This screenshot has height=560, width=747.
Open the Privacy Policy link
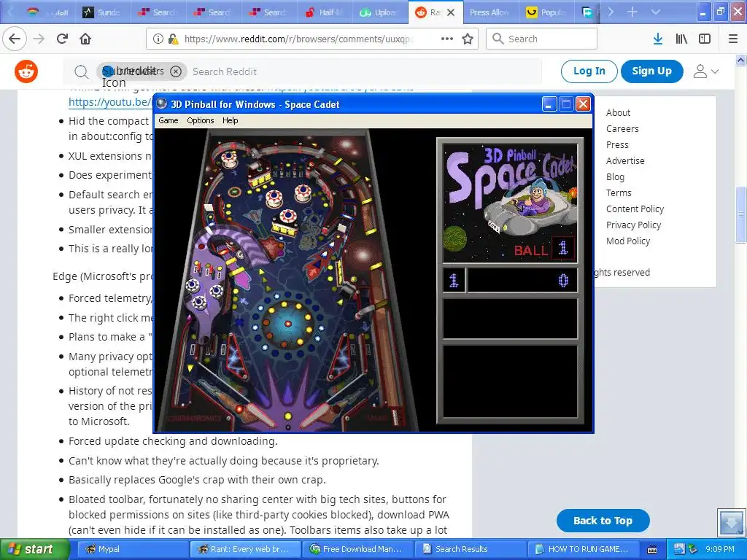(633, 225)
